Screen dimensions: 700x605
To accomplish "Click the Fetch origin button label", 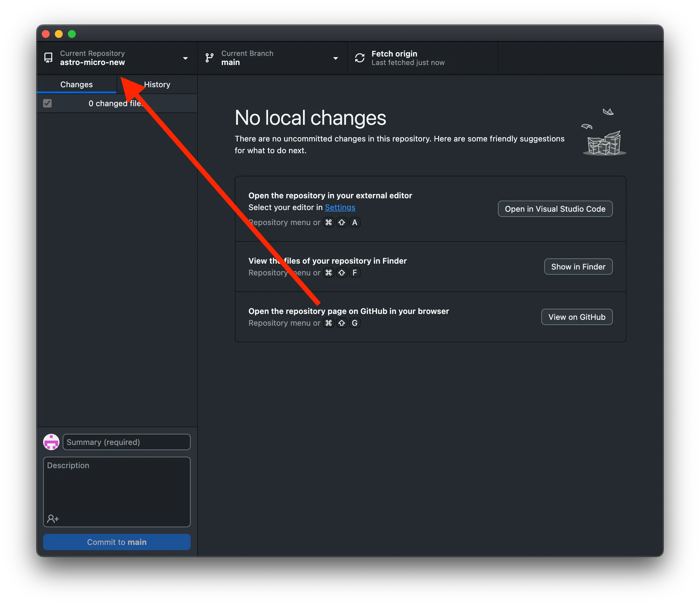I will click(x=394, y=54).
